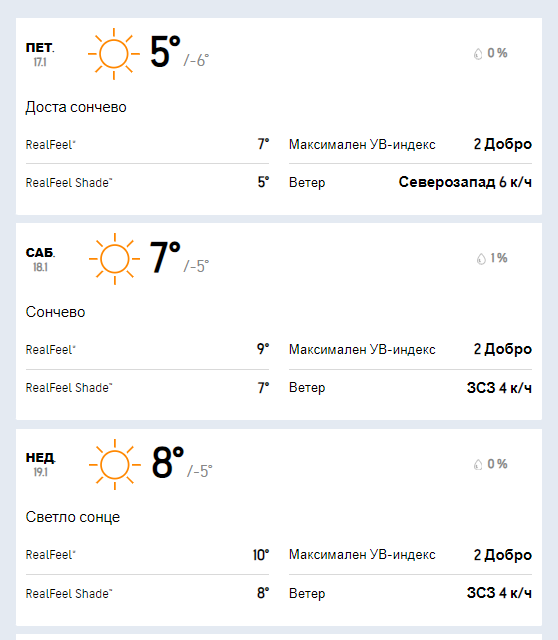Click the sun icon for Friday 17.1

coord(114,54)
